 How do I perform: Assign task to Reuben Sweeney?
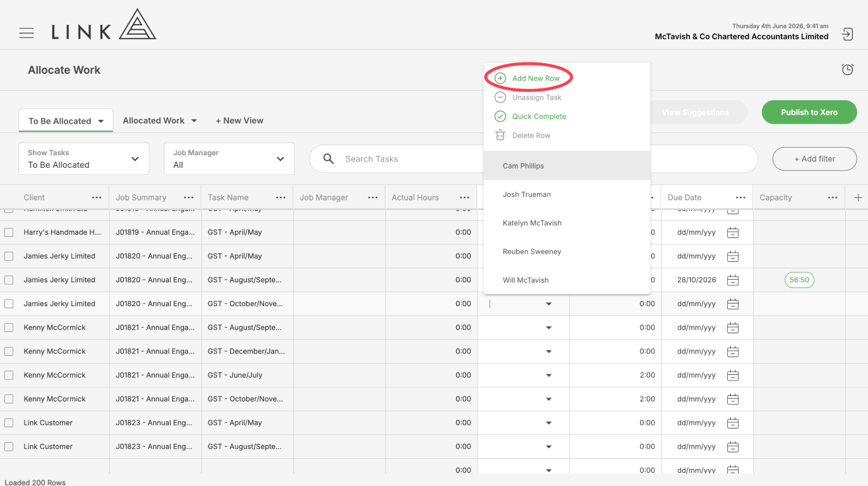pos(567,251)
